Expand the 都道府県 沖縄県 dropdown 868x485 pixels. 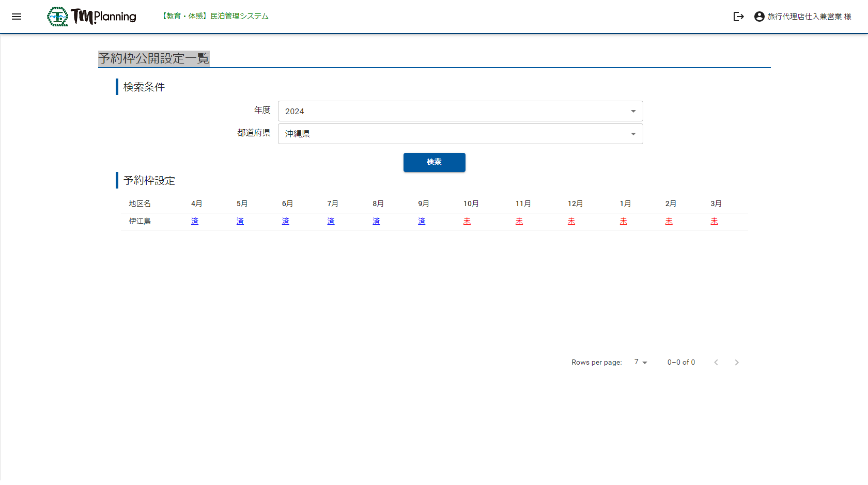point(460,134)
